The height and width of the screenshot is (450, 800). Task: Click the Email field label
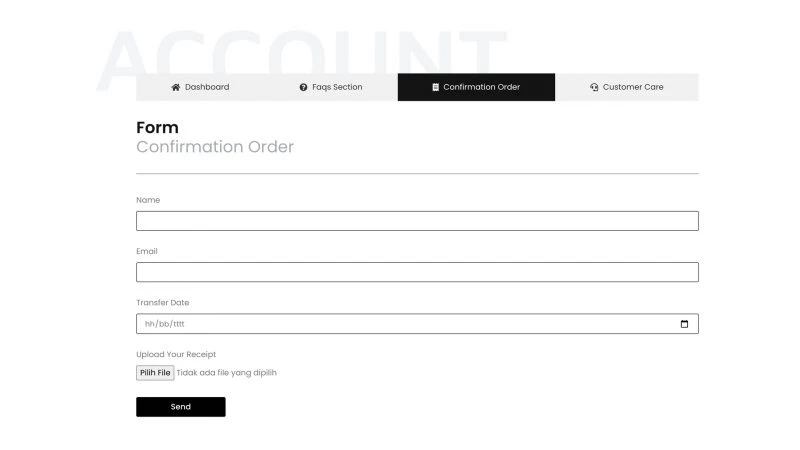[147, 251]
